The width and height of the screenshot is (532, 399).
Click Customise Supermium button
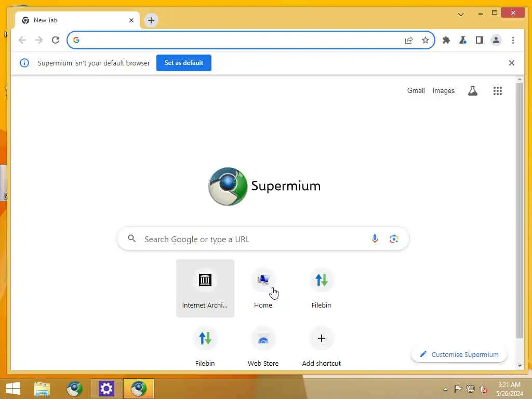pos(459,354)
